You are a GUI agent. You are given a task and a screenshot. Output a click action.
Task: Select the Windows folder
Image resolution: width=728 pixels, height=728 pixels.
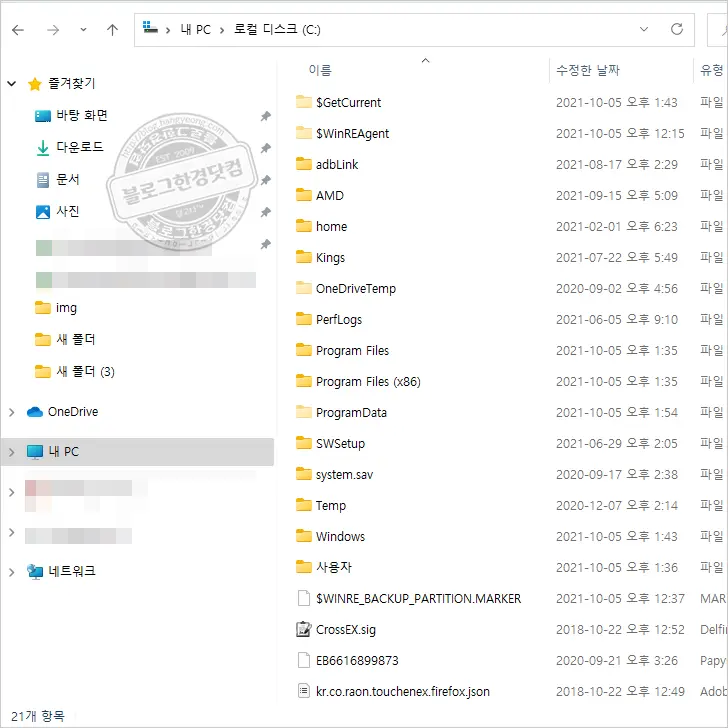(x=330, y=537)
